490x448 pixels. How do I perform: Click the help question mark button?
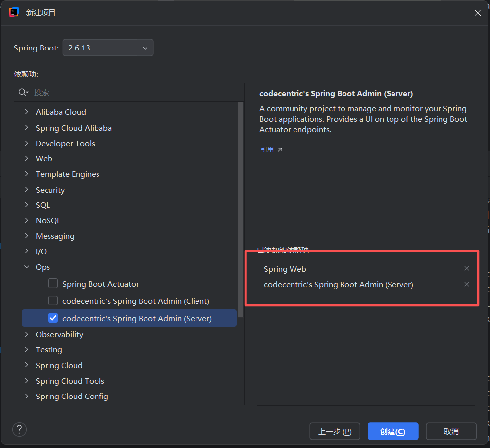[x=19, y=429]
